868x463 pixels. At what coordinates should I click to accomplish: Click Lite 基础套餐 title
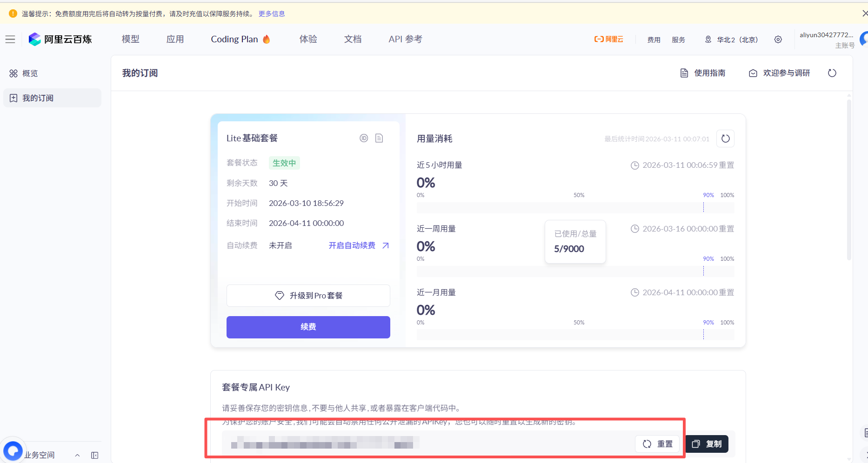point(252,138)
